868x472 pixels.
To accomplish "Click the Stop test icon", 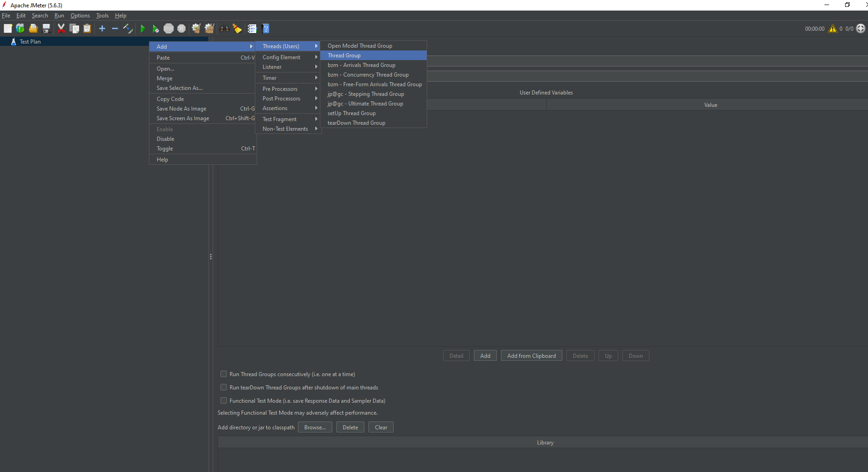I will click(169, 28).
